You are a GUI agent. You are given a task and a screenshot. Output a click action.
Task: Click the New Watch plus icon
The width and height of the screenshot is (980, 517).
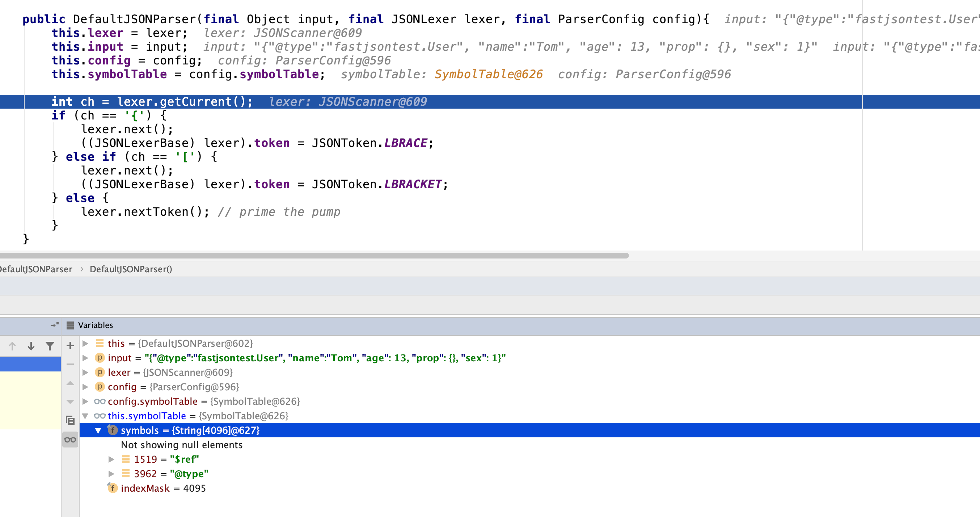(70, 345)
